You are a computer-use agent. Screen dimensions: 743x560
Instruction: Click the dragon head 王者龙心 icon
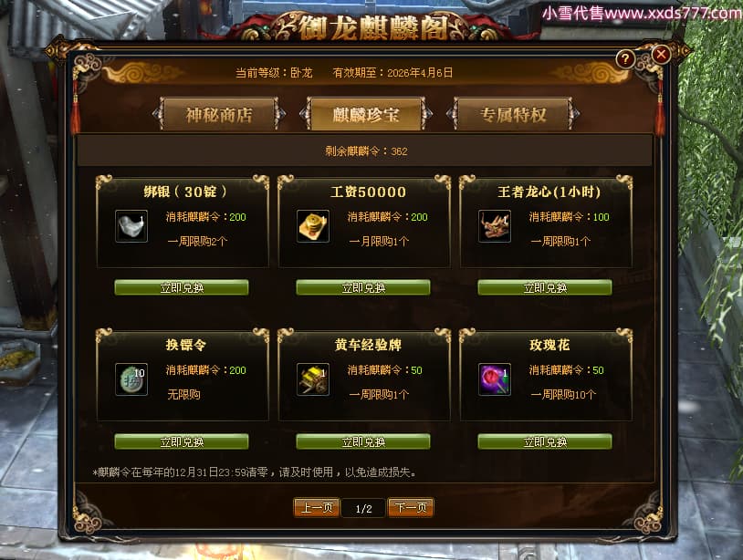[494, 226]
